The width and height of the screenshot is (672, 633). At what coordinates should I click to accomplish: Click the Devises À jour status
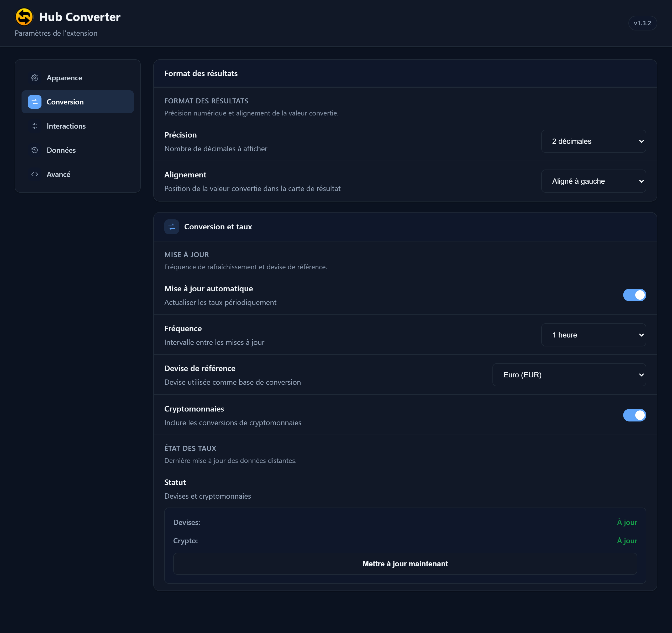pos(627,522)
